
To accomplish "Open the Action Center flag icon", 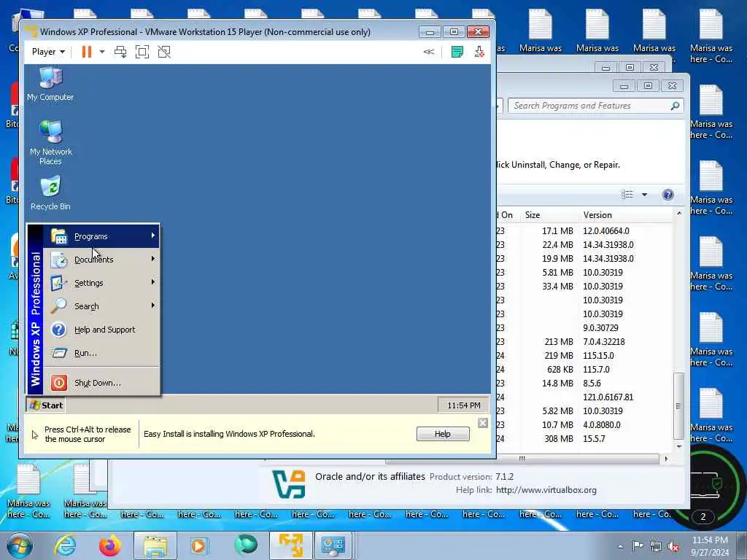I will point(638,545).
